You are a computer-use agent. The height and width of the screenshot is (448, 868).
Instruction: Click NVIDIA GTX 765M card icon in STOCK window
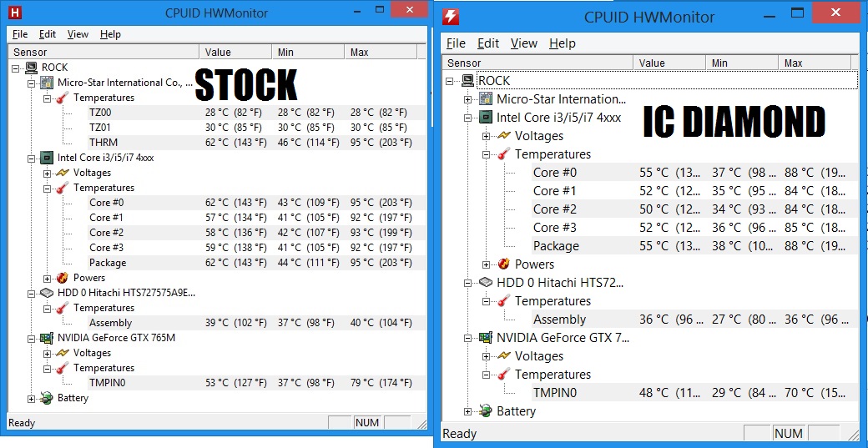pyautogui.click(x=47, y=338)
